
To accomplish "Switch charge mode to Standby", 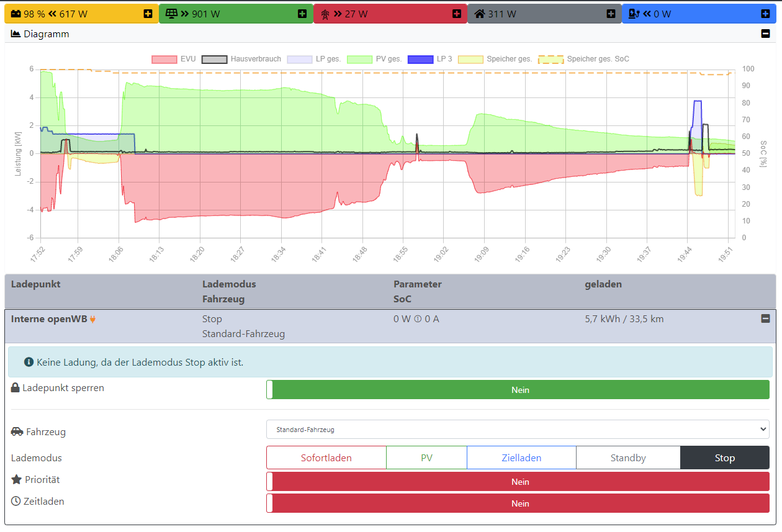I will click(x=628, y=458).
